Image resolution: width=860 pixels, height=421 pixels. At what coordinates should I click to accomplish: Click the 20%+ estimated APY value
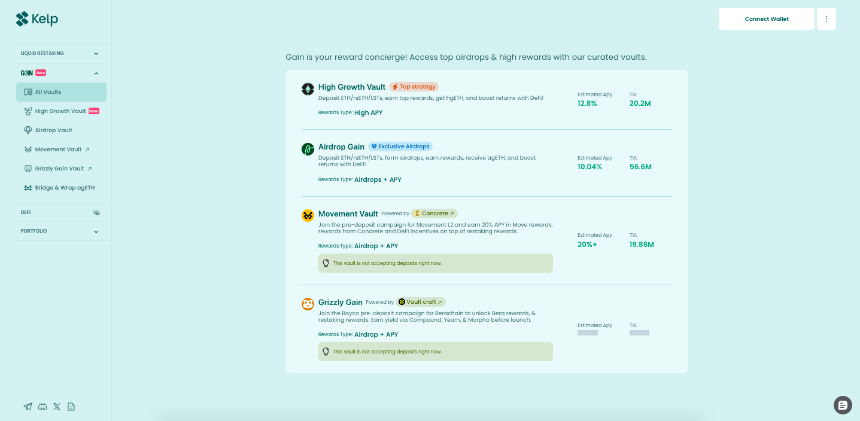point(587,244)
